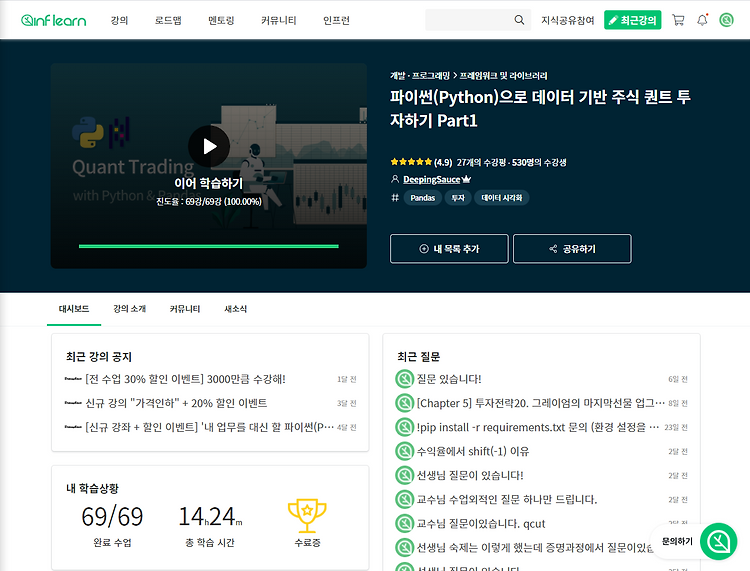
Task: Click avatar beside 선생님 숙제는 question
Action: pos(405,548)
